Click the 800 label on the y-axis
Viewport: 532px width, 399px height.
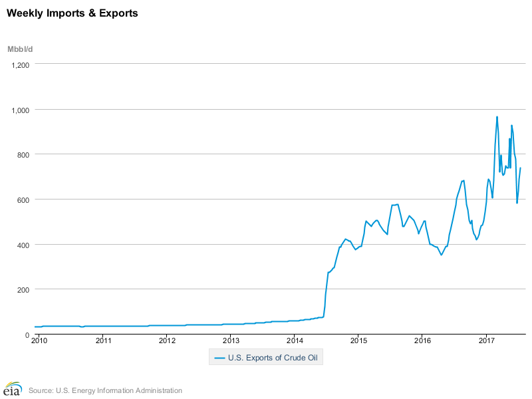(x=24, y=155)
